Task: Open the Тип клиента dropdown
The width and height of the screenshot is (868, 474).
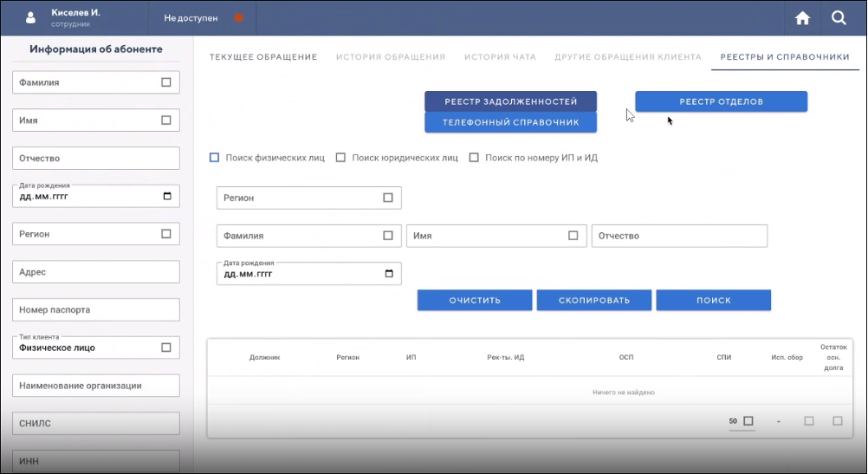Action: click(x=166, y=347)
